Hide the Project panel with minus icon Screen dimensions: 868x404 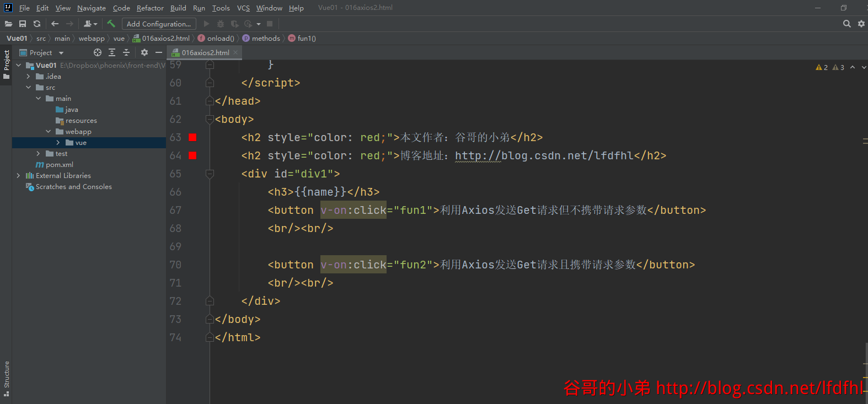[159, 52]
